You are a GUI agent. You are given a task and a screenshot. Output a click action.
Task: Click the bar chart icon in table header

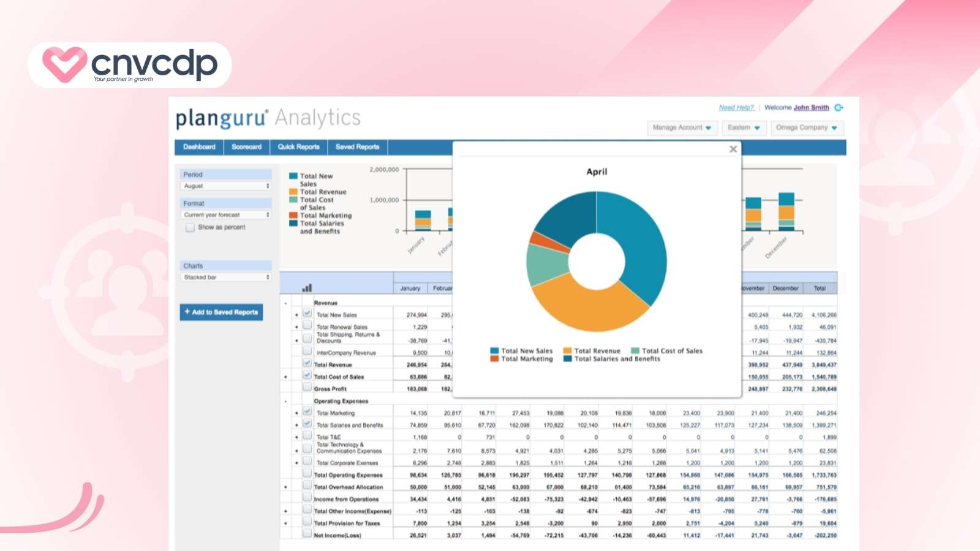point(307,288)
